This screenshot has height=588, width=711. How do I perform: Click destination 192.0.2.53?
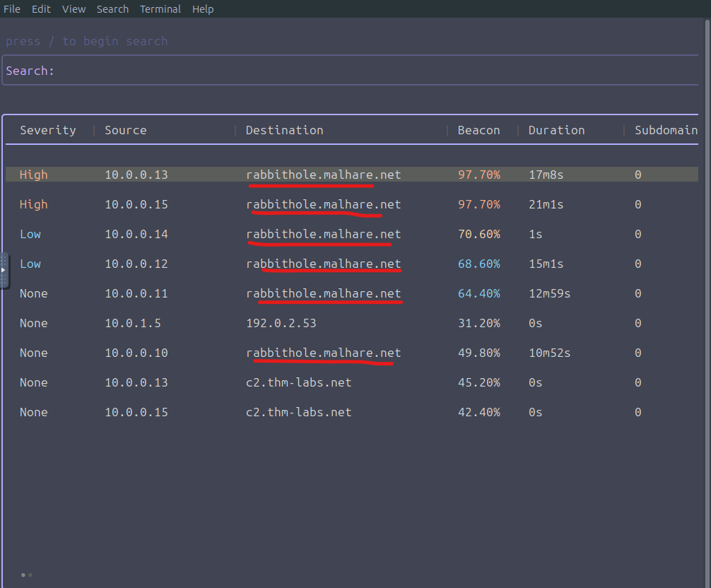tap(281, 323)
